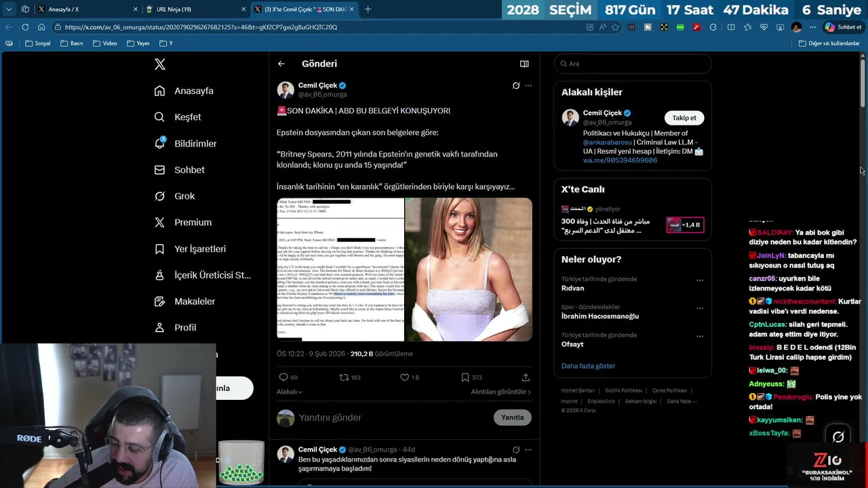Add page to favorites with star icon
Image resolution: width=868 pixels, height=488 pixels.
click(x=615, y=27)
